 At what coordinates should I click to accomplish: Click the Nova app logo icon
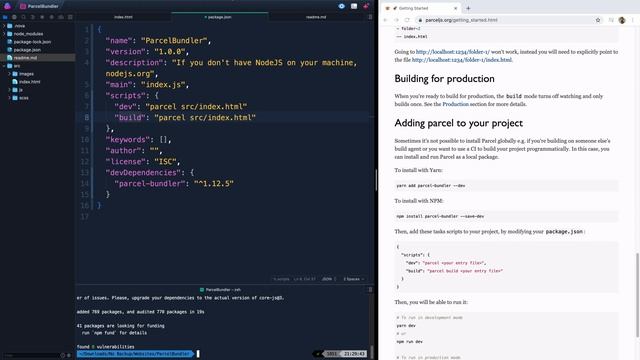pyautogui.click(x=7, y=6)
